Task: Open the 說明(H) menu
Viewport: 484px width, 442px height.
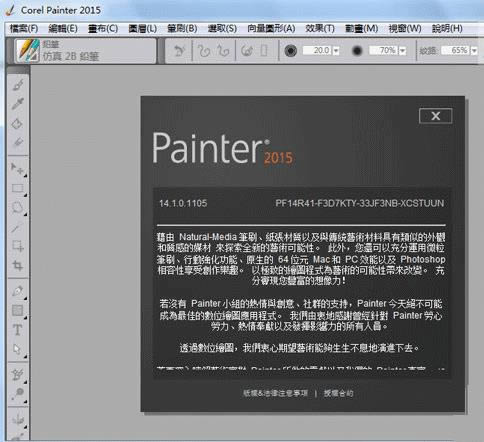Action: (x=447, y=29)
